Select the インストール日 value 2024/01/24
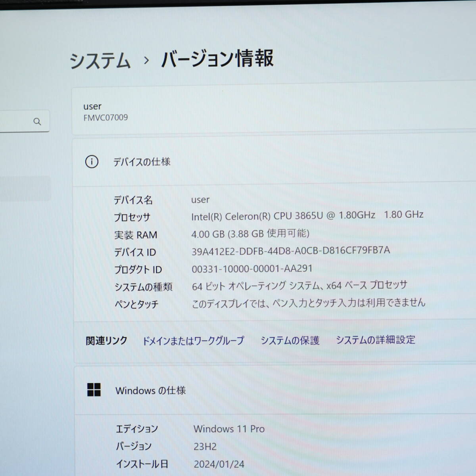This screenshot has width=476, height=476. point(219,464)
